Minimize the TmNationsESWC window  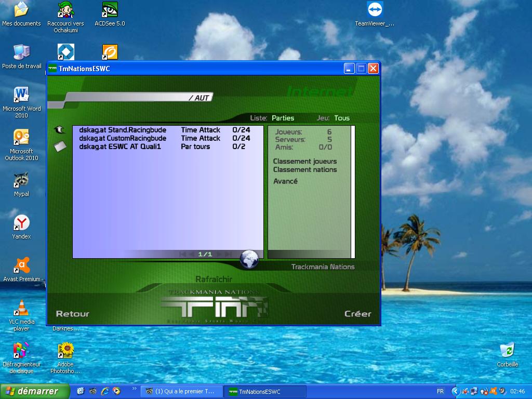(349, 69)
